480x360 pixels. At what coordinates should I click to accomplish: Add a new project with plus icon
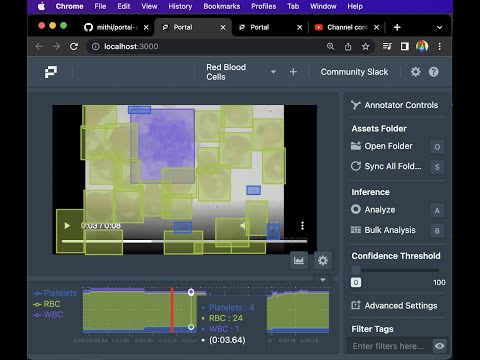[x=293, y=72]
